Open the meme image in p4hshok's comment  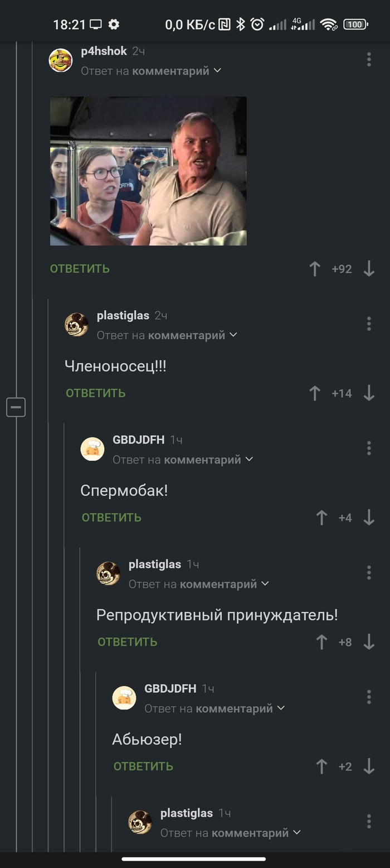[x=148, y=171]
